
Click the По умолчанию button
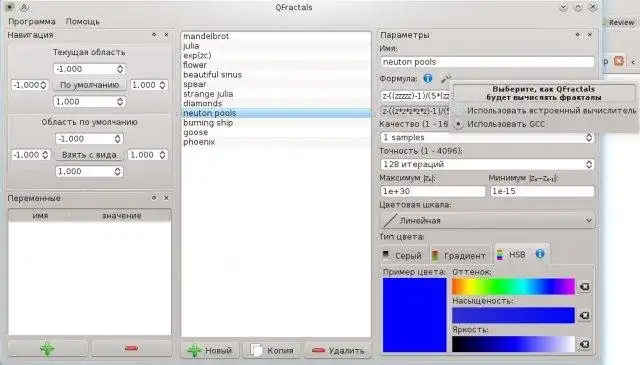tap(89, 85)
